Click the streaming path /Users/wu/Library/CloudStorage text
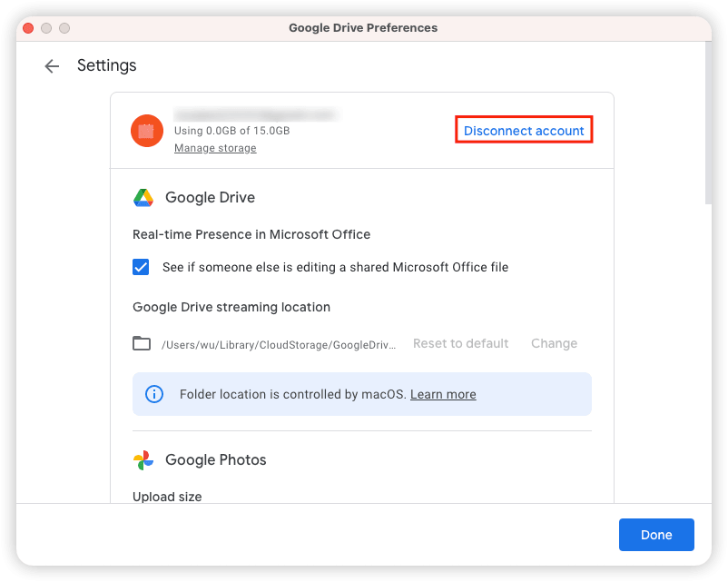The image size is (728, 582). 279,345
